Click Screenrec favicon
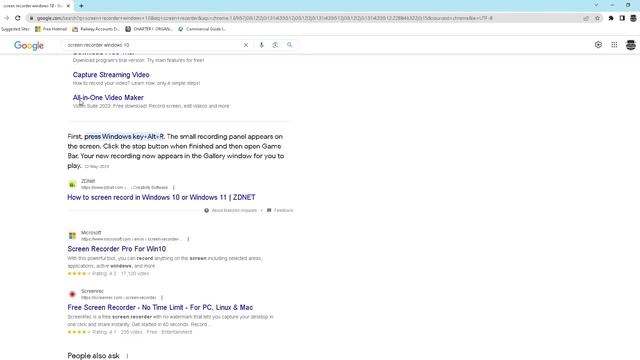 click(72, 294)
